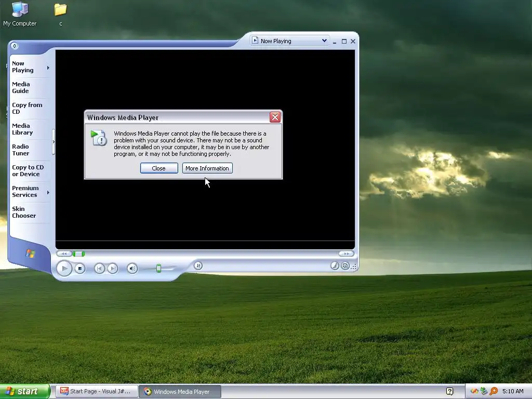The image size is (532, 399).
Task: Select the folder named c on desktop
Action: pos(60,14)
